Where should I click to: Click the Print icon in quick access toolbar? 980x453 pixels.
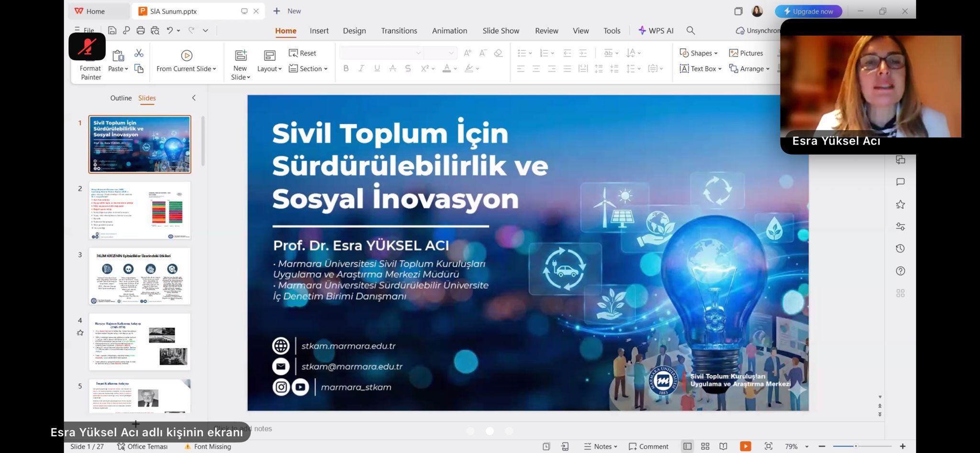click(140, 31)
